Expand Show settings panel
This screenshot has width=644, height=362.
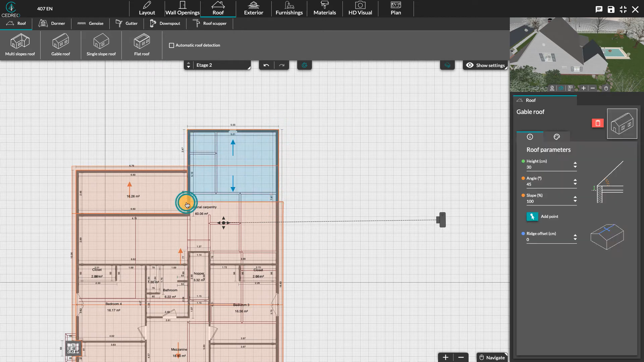pos(485,65)
